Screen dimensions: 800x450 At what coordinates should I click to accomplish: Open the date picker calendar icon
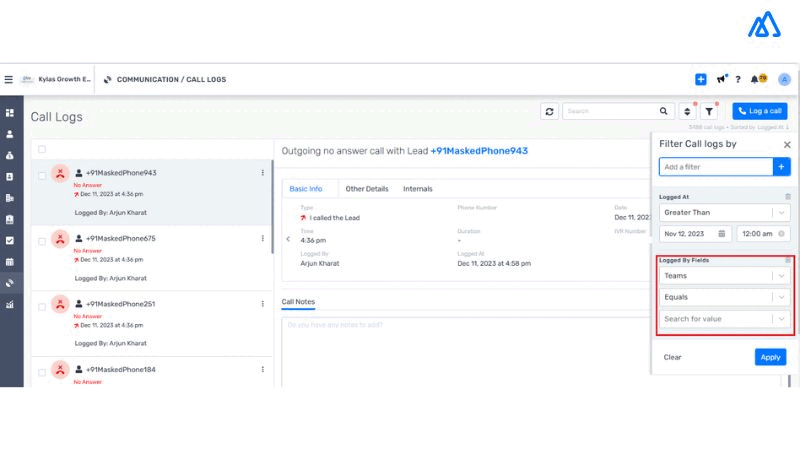coord(721,234)
